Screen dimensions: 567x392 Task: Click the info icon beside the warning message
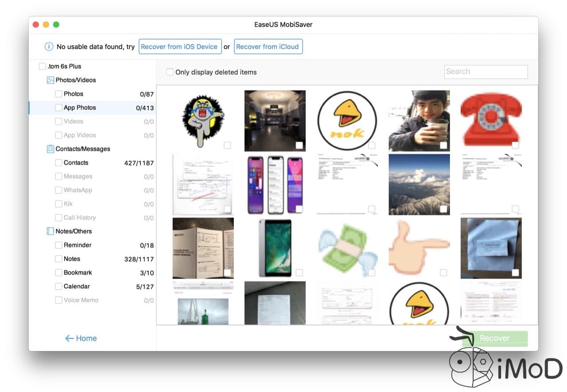[x=49, y=46]
